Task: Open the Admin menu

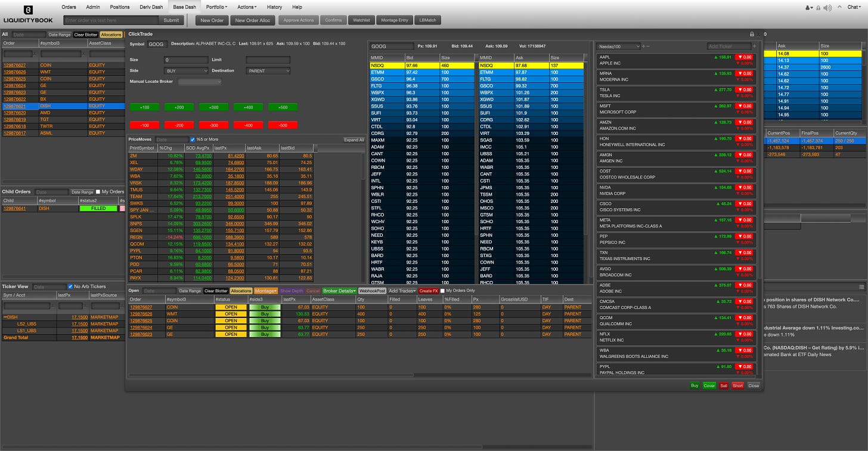Action: (93, 7)
